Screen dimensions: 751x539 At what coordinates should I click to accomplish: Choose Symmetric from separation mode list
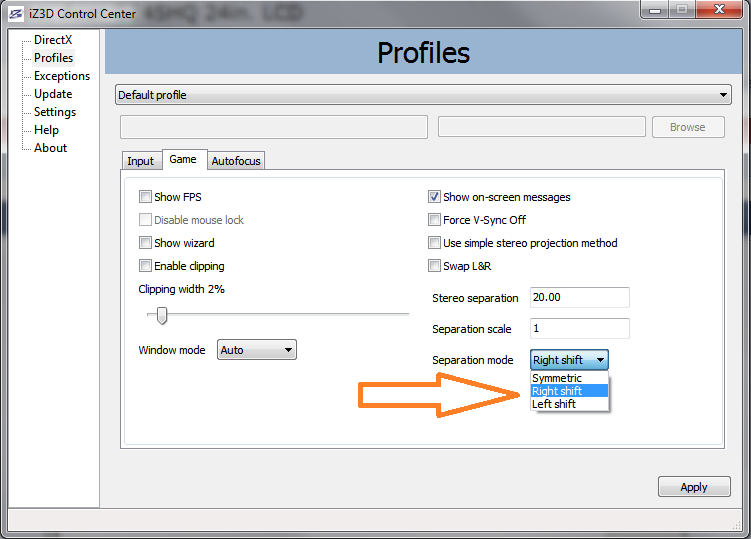coord(557,378)
